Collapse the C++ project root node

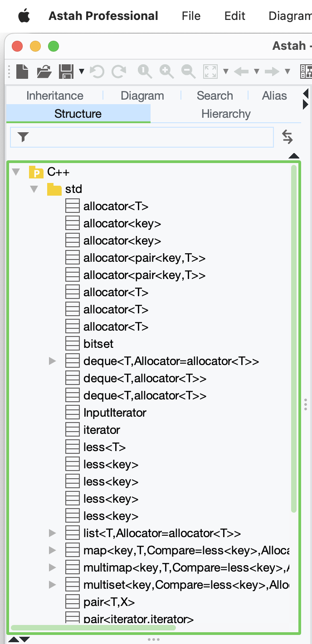[x=16, y=172]
